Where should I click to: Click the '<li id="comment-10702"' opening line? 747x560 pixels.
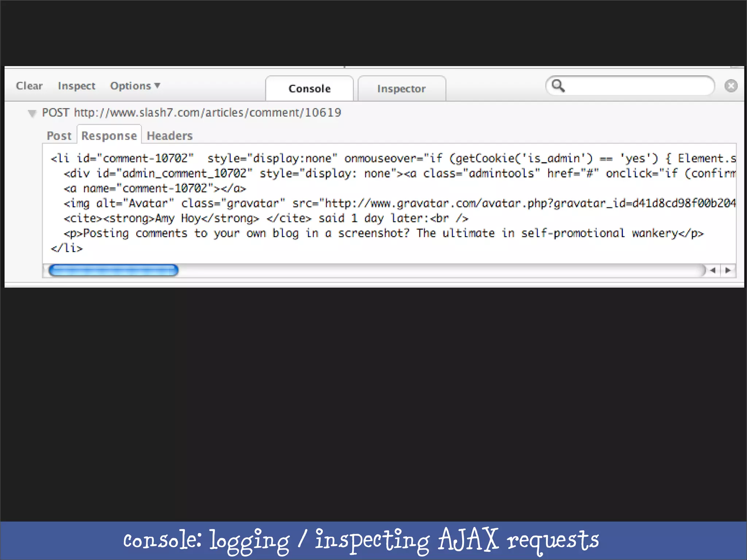point(393,159)
